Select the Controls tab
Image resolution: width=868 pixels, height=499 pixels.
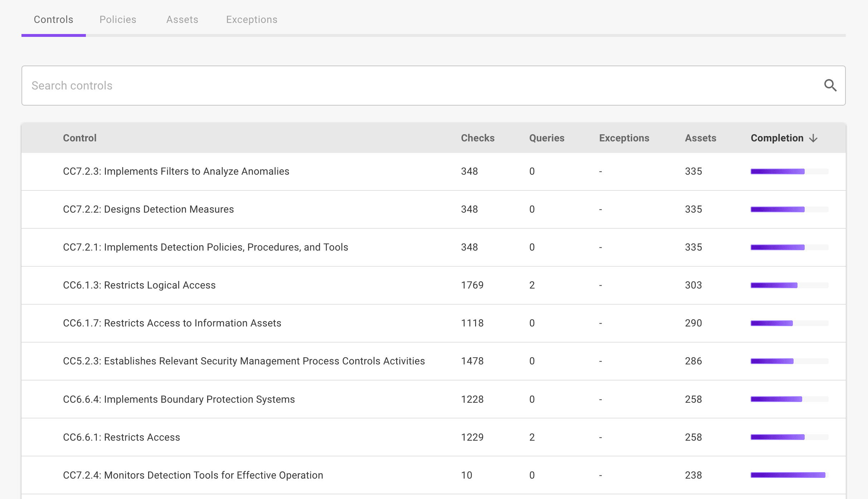coord(53,19)
